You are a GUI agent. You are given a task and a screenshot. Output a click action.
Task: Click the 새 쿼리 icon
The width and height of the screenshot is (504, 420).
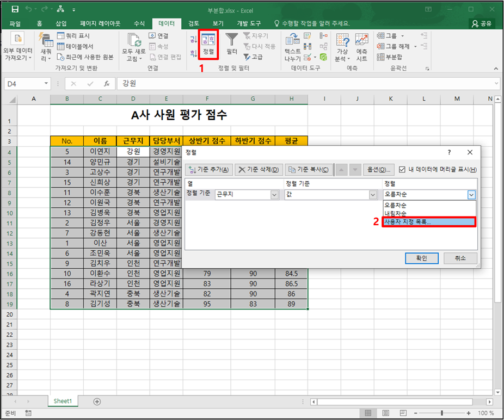coord(46,40)
